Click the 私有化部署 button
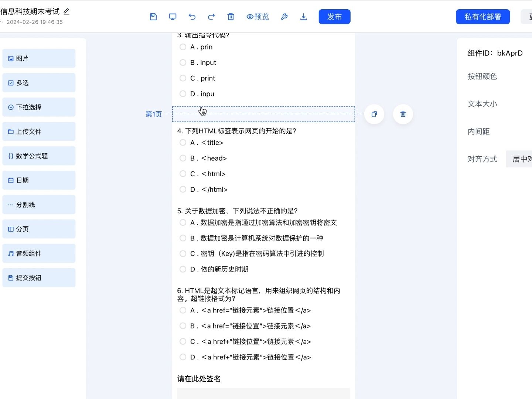 point(483,17)
